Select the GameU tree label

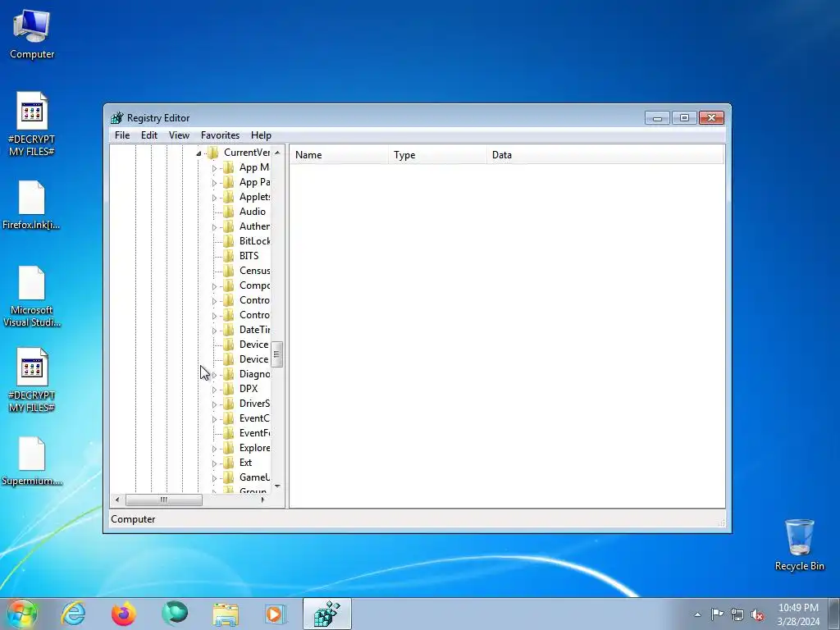pyautogui.click(x=254, y=477)
